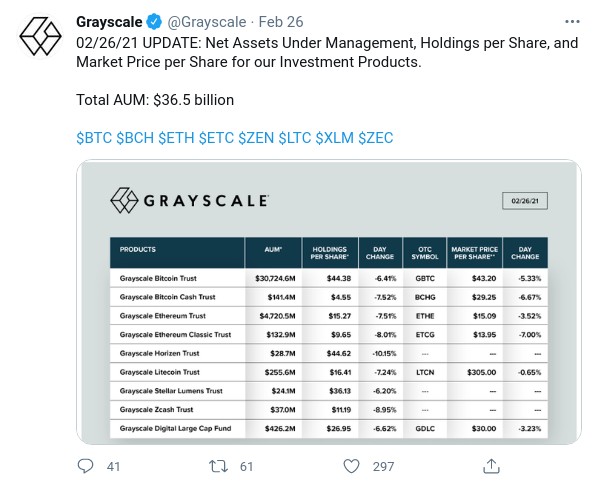The width and height of the screenshot is (598, 487).
Task: Open the three-dot more options menu
Action: (572, 22)
